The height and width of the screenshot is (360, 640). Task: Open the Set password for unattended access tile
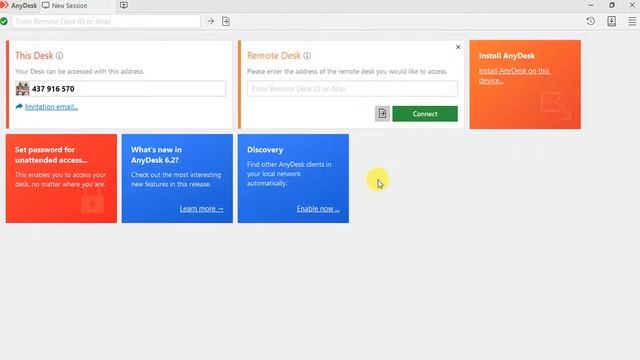click(61, 178)
